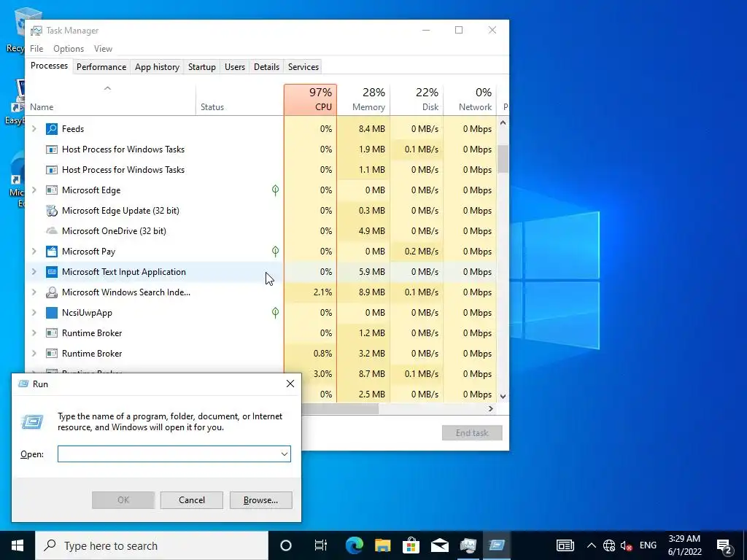747x560 pixels.
Task: Click the Microsoft Windows Search Indexer icon
Action: (52, 292)
